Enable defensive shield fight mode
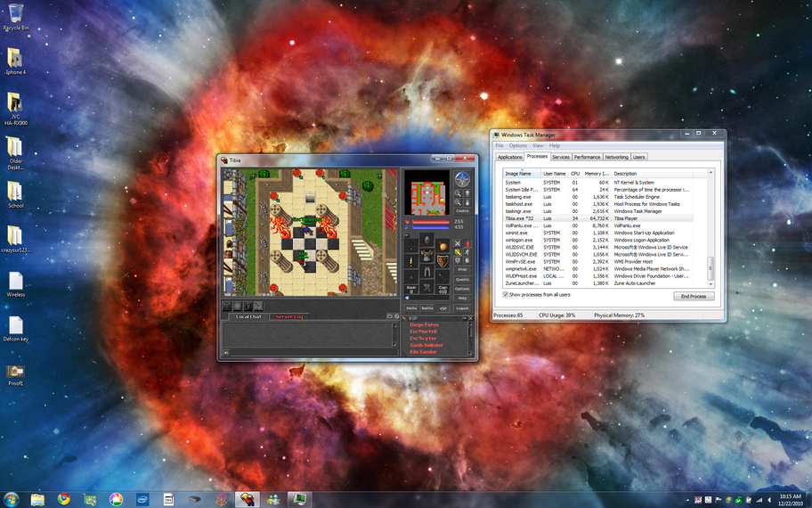This screenshot has width=812, height=508. 458,260
